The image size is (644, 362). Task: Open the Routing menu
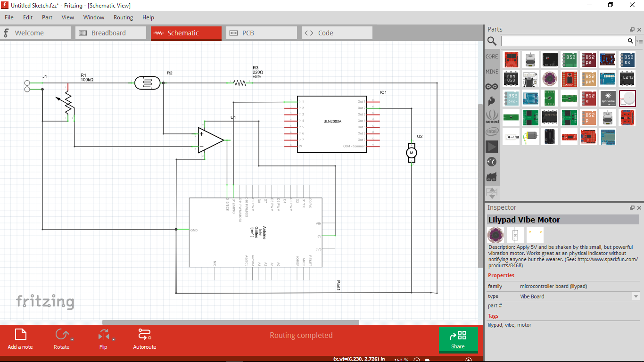point(123,17)
